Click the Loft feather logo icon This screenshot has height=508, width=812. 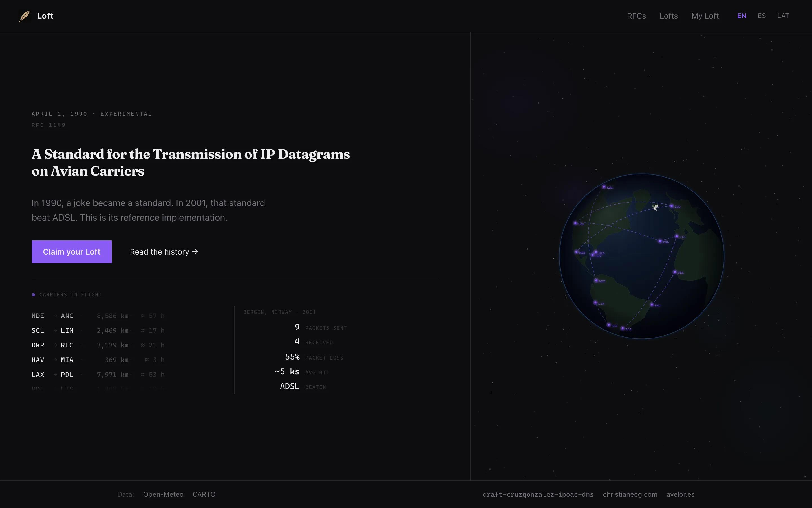click(x=25, y=16)
